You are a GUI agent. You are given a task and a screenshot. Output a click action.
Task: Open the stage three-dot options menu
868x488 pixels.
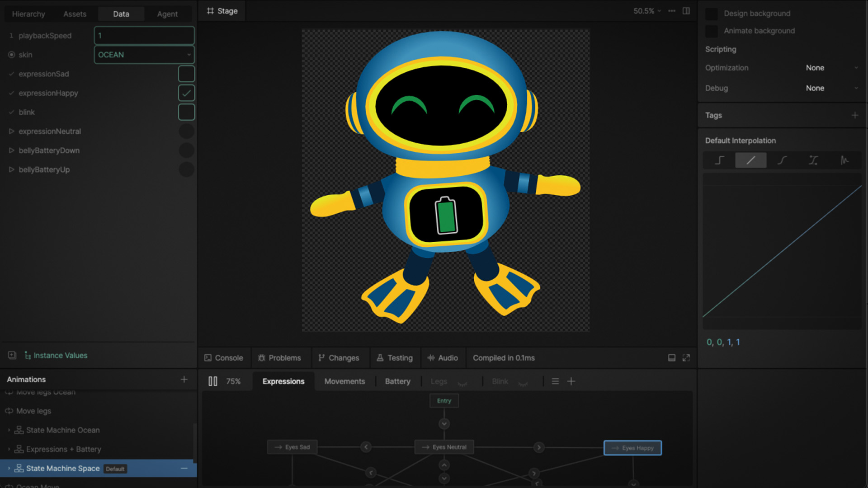[x=672, y=11]
